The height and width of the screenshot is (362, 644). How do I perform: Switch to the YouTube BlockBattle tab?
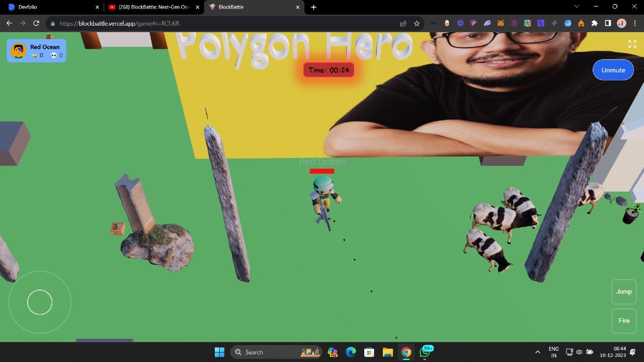pos(153,7)
